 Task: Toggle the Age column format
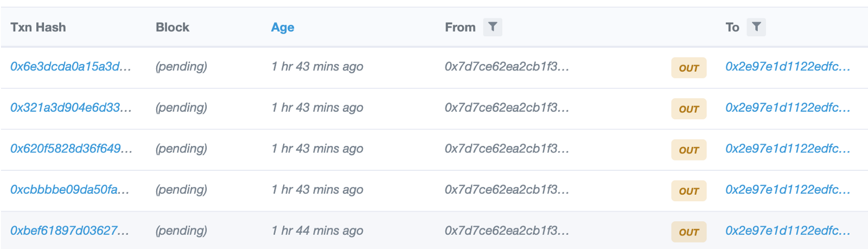click(283, 27)
